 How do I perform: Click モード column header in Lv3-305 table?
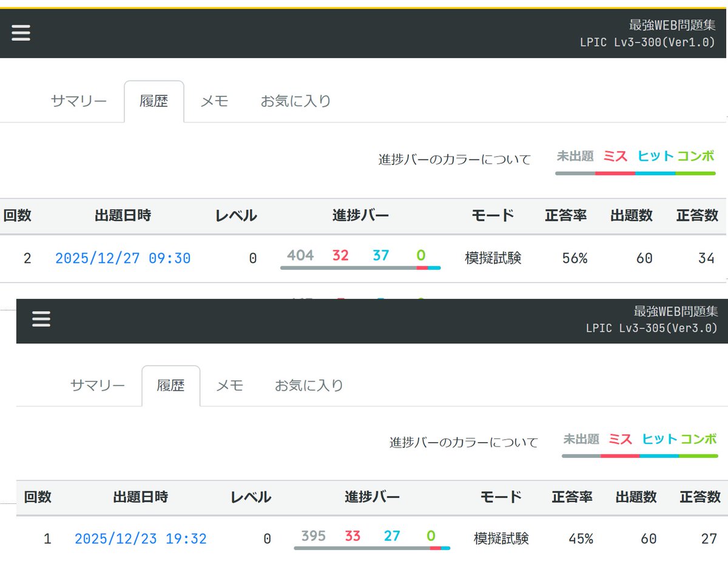pyautogui.click(x=501, y=497)
